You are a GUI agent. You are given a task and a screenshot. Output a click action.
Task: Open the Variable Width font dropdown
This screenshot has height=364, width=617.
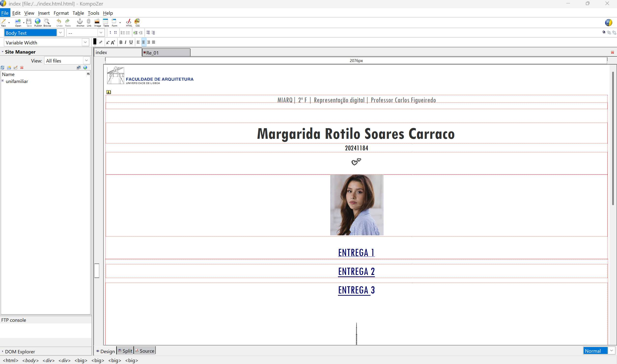coord(85,42)
